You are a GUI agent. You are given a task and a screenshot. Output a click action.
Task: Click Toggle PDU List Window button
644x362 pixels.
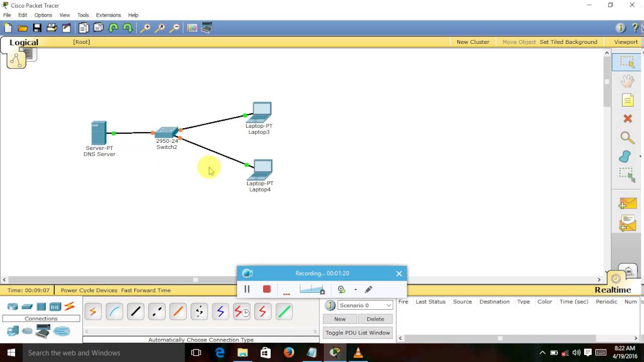point(358,332)
